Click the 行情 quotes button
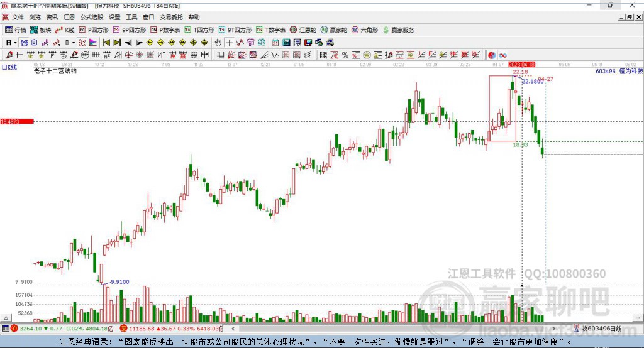Viewport: 644px width, 348px height. tap(16, 30)
